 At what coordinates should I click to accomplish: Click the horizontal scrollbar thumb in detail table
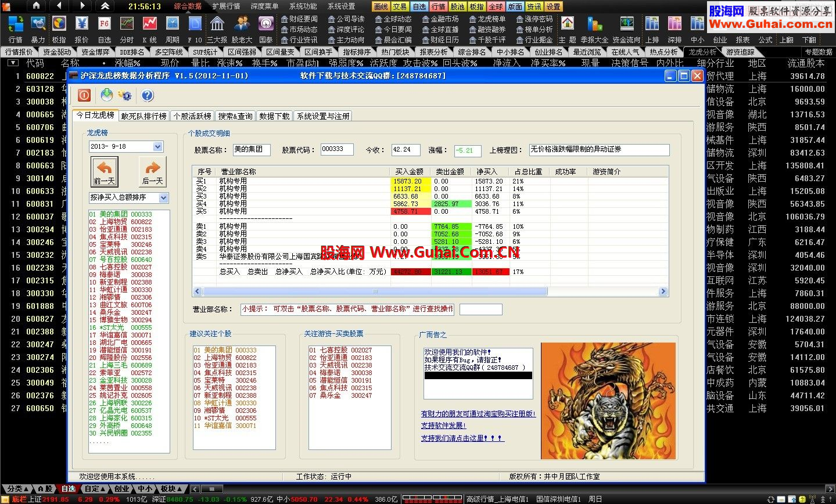coord(375,291)
